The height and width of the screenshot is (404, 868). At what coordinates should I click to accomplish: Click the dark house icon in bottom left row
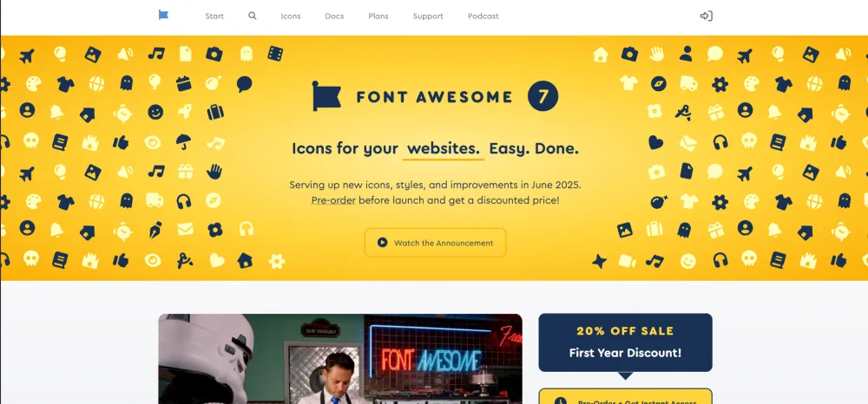click(246, 260)
